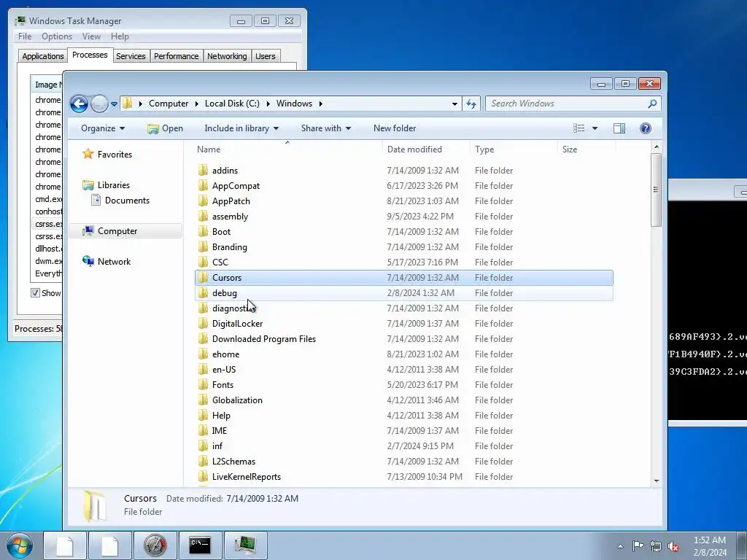Select Network in the navigation pane
Image resolution: width=747 pixels, height=560 pixels.
(114, 262)
